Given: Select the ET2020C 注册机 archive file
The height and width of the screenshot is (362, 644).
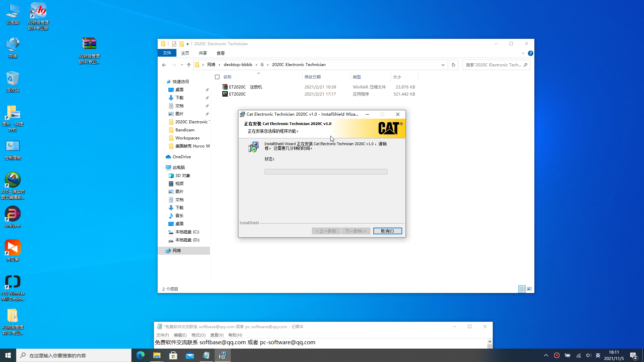Looking at the screenshot, I should coord(242,87).
